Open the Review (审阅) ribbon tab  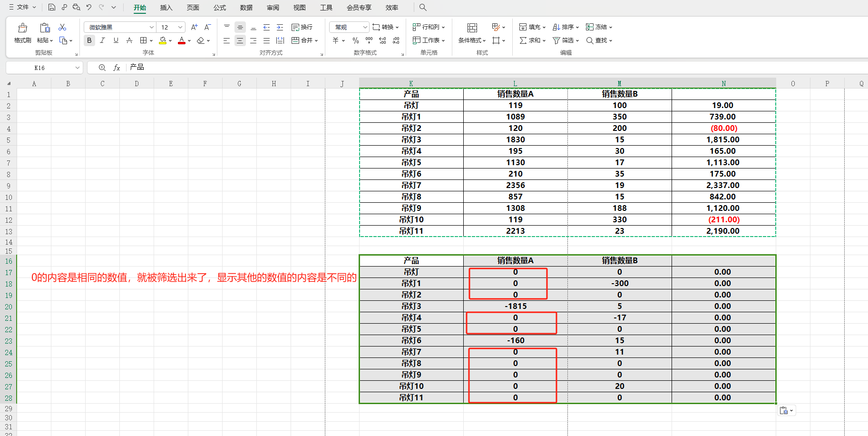pyautogui.click(x=273, y=8)
